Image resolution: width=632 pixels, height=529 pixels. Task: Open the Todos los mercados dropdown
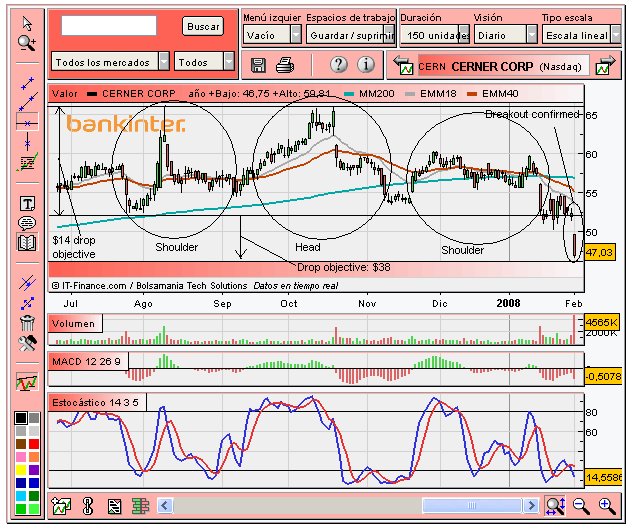110,62
